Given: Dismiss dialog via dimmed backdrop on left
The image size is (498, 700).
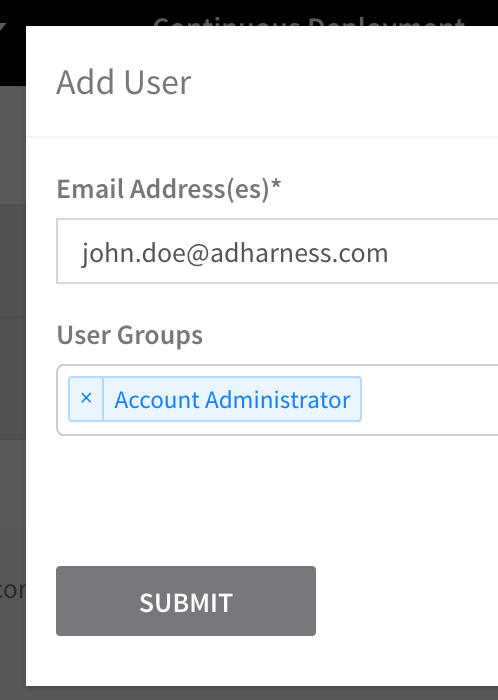Looking at the screenshot, I should coord(12,379).
